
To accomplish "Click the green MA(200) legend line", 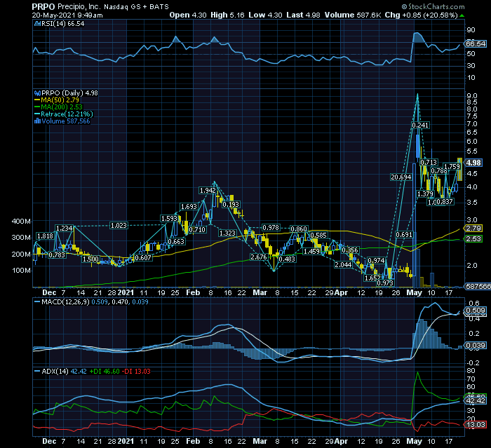I will (37, 107).
